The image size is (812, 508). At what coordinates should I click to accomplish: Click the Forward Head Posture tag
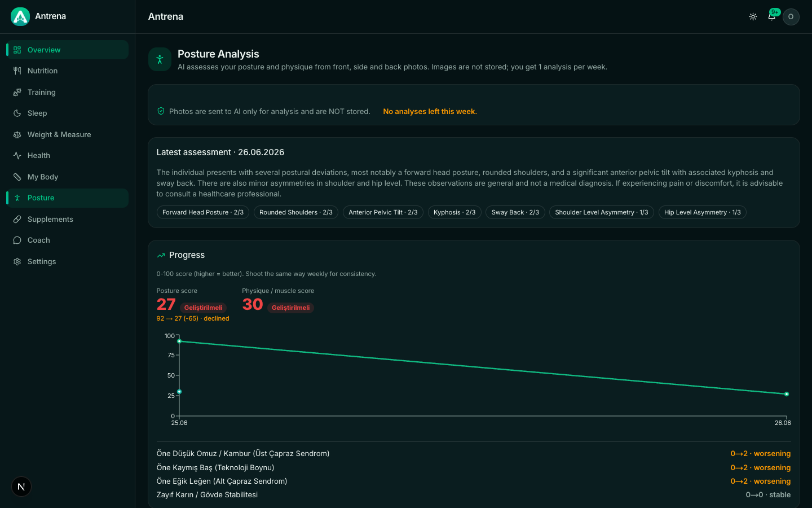pos(203,212)
